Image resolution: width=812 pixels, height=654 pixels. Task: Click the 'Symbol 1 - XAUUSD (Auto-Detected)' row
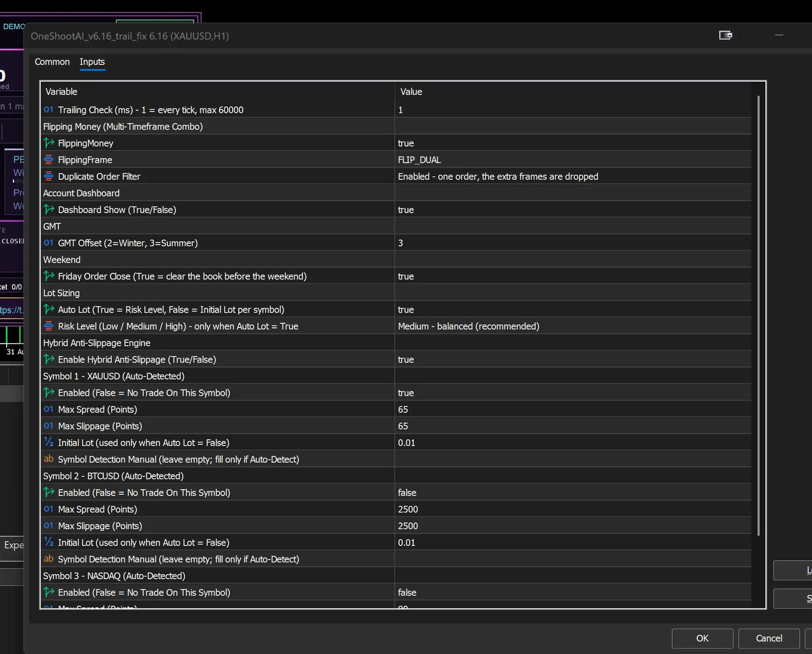(x=396, y=376)
